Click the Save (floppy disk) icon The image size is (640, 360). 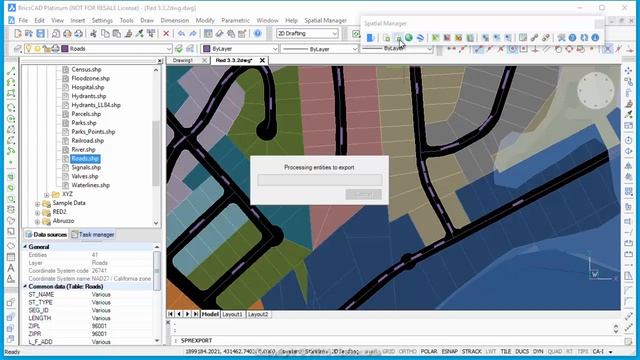40,33
